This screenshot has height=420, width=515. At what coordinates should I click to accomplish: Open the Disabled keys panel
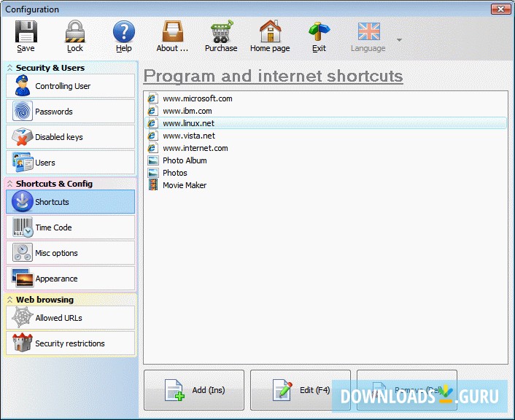pos(70,137)
